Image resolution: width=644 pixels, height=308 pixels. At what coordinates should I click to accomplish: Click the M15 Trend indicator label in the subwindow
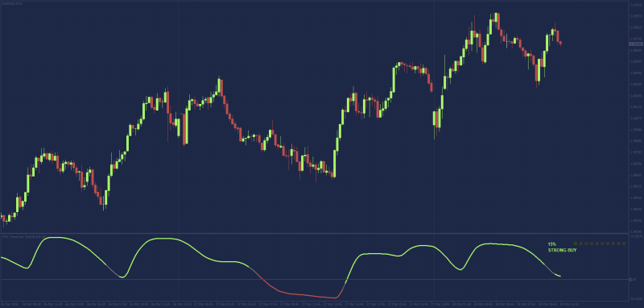pyautogui.click(x=23, y=237)
